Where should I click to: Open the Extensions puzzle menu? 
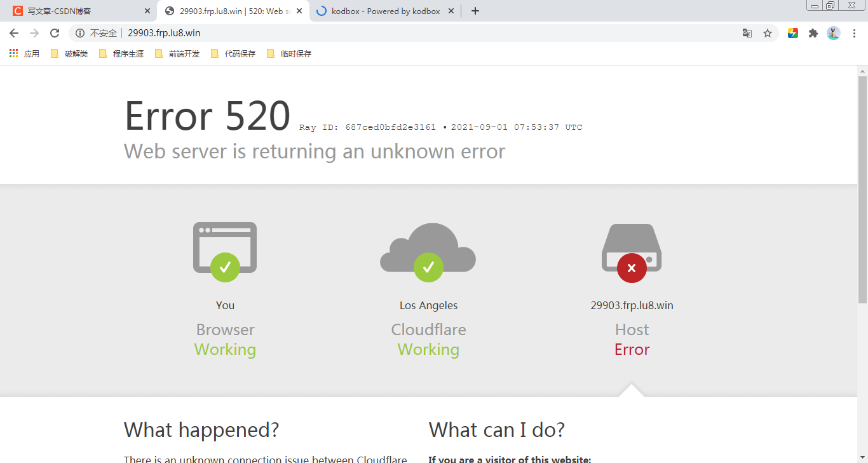click(813, 33)
